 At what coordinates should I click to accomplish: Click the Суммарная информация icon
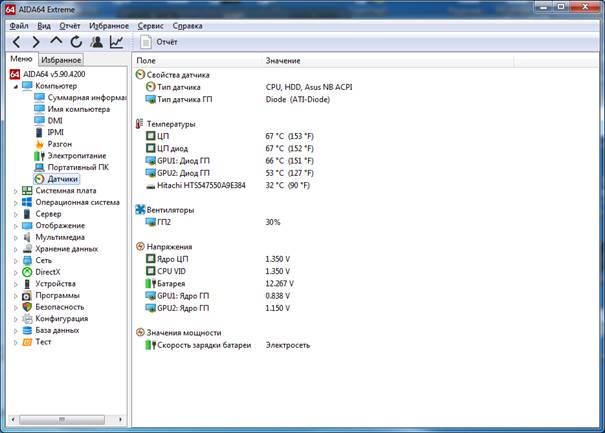39,97
